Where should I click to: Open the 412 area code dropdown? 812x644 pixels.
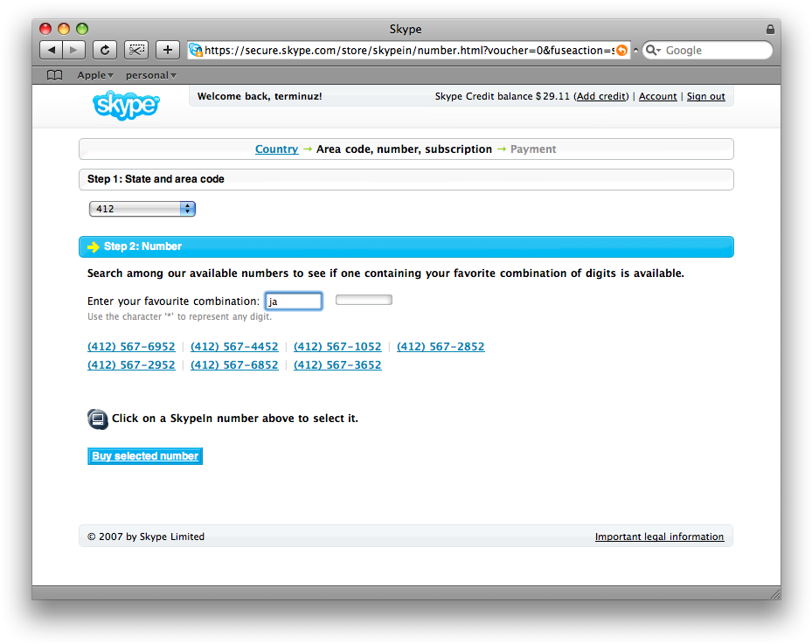186,208
